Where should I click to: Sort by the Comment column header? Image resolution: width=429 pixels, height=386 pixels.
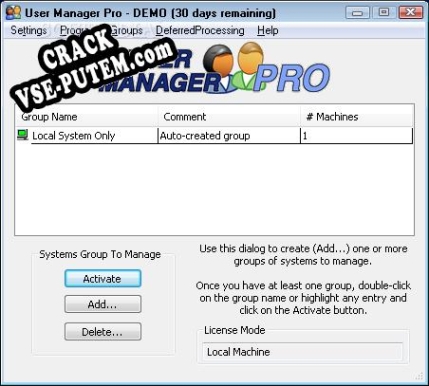click(x=229, y=117)
